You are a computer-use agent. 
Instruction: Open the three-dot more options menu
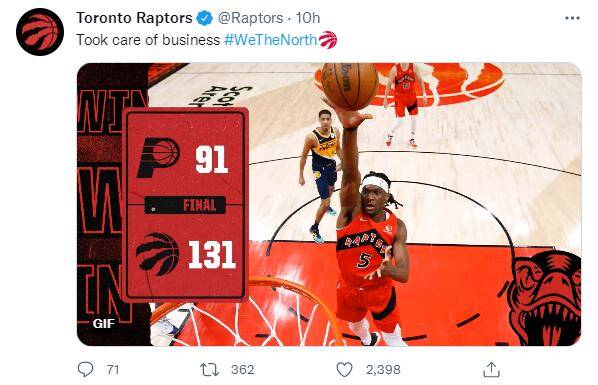pyautogui.click(x=572, y=18)
